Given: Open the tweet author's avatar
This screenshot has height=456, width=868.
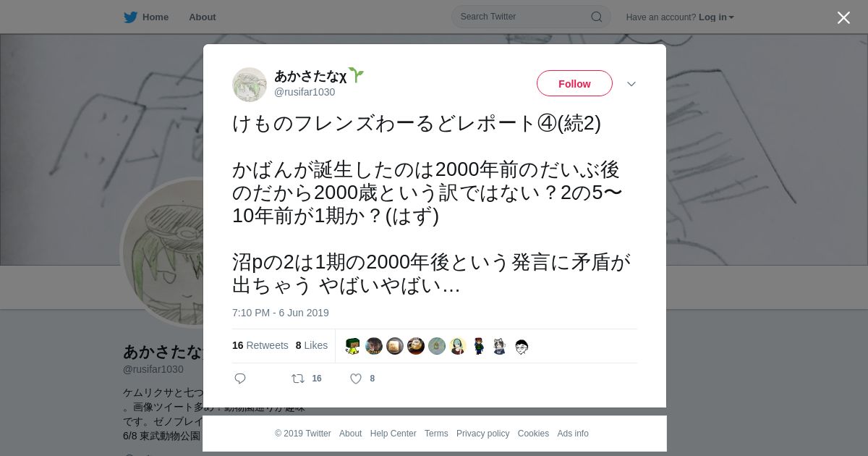Looking at the screenshot, I should tap(250, 85).
